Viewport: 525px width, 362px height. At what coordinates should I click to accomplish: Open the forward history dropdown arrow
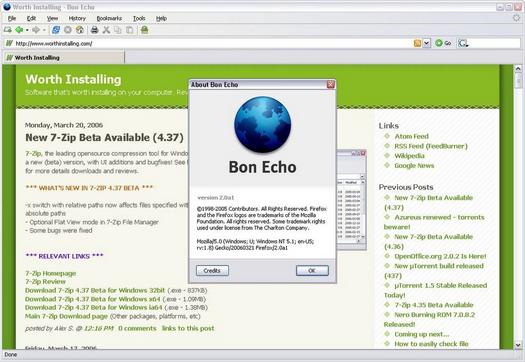coord(44,30)
